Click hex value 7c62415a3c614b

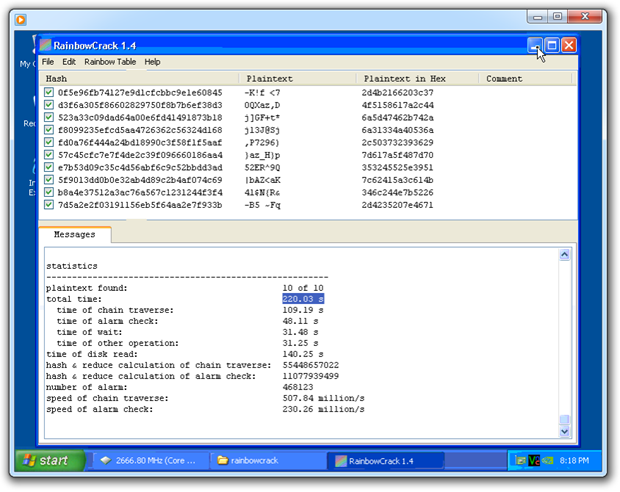tap(397, 180)
